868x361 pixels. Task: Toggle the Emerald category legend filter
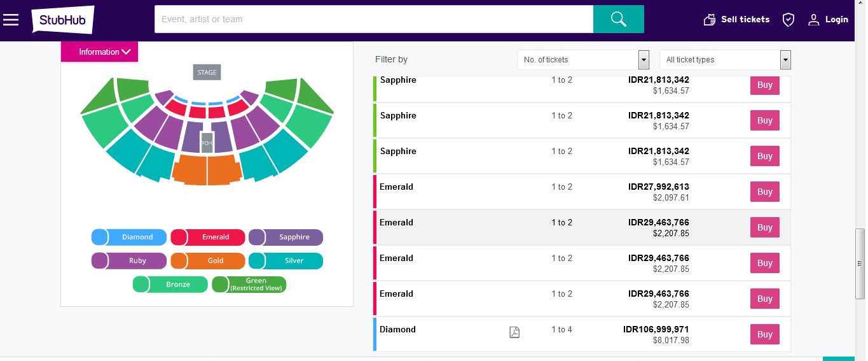click(208, 237)
